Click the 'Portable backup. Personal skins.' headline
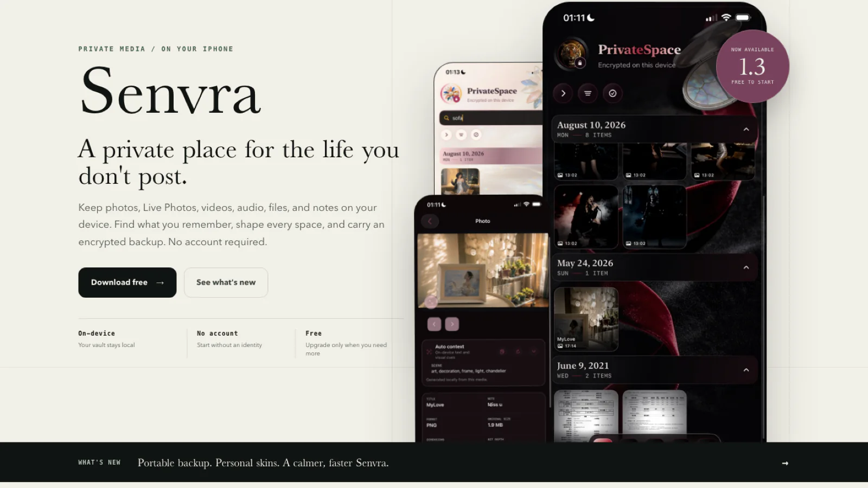This screenshot has height=488, width=868. (263, 463)
